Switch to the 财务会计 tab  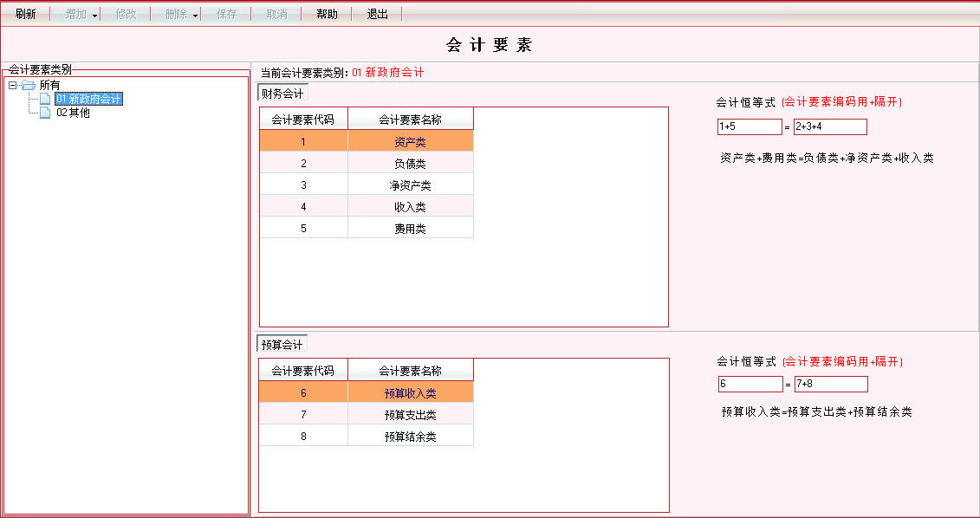[x=282, y=94]
